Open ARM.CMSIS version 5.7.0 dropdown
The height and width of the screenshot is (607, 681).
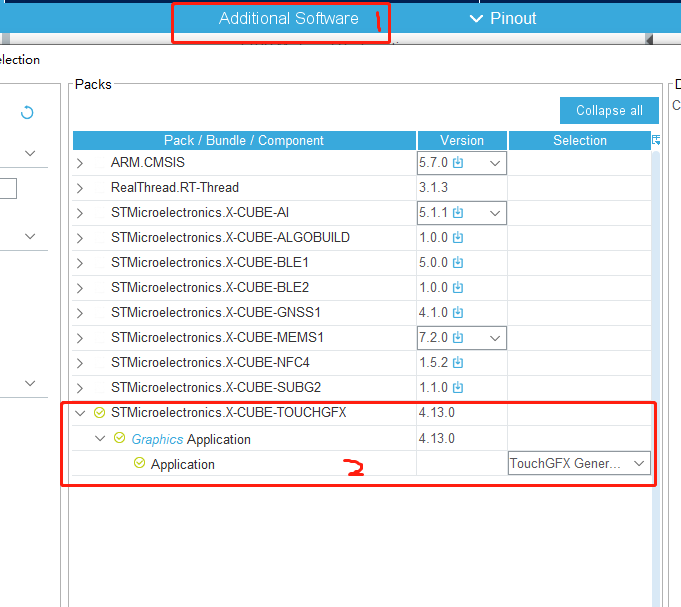(x=495, y=163)
